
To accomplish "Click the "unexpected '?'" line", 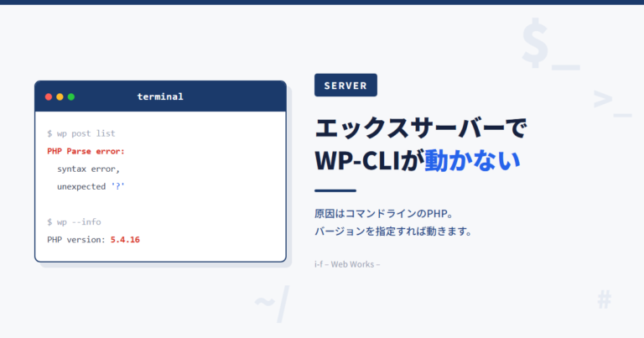I will [x=91, y=186].
